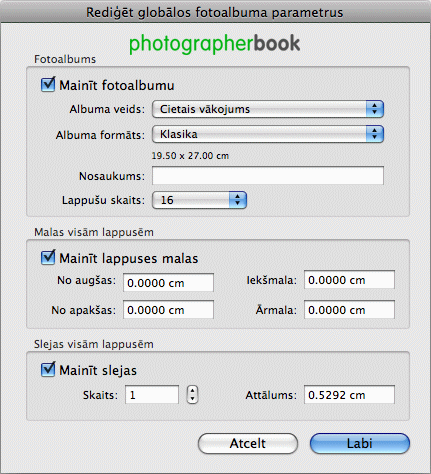This screenshot has height=474, width=431.
Task: Click the photographerbook logo
Action: 215,44
